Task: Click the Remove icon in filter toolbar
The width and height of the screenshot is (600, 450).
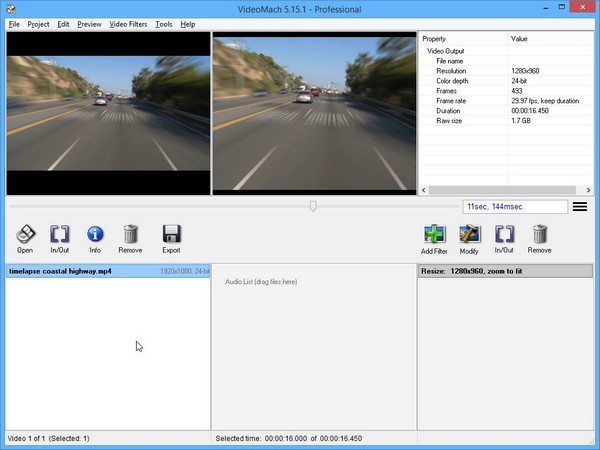Action: click(x=539, y=234)
